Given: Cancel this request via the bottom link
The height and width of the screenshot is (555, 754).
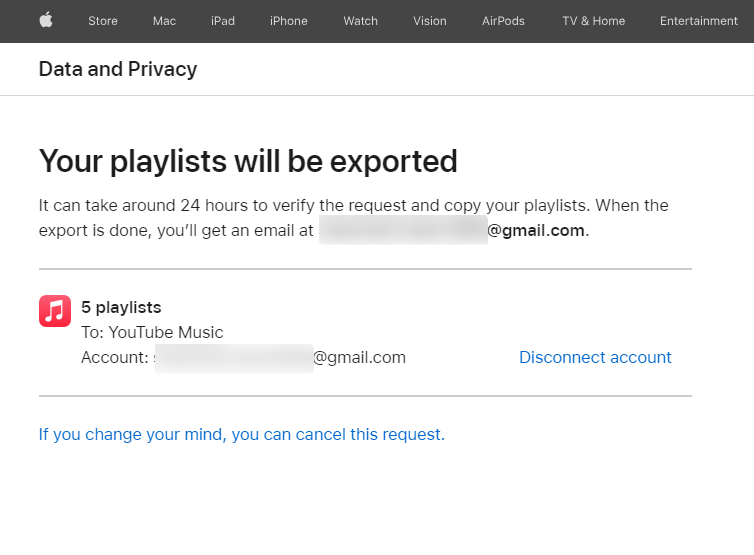Looking at the screenshot, I should 241,434.
